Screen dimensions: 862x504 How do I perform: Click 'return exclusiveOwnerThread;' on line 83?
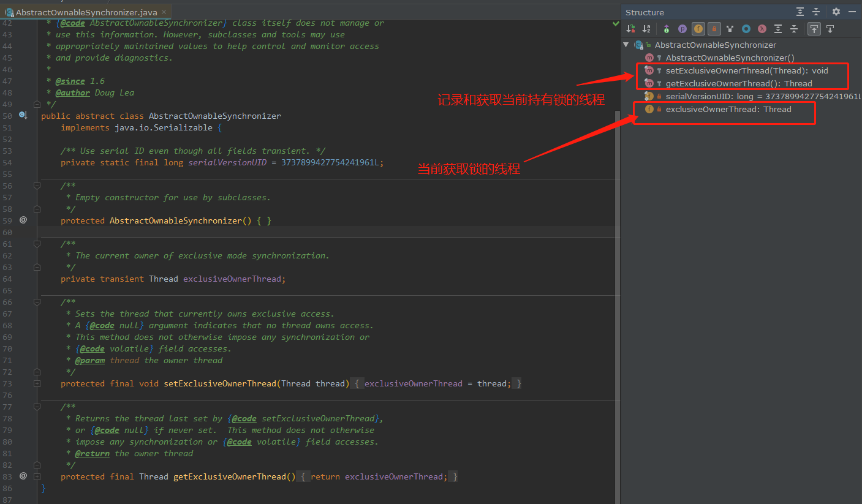[x=379, y=476]
